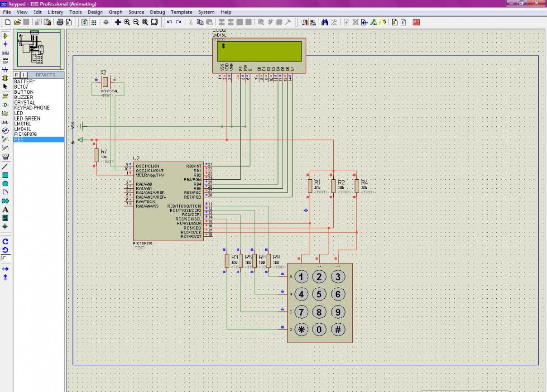This screenshot has width=547, height=392.
Task: Click the Print icon in toolbar
Action: click(60, 22)
